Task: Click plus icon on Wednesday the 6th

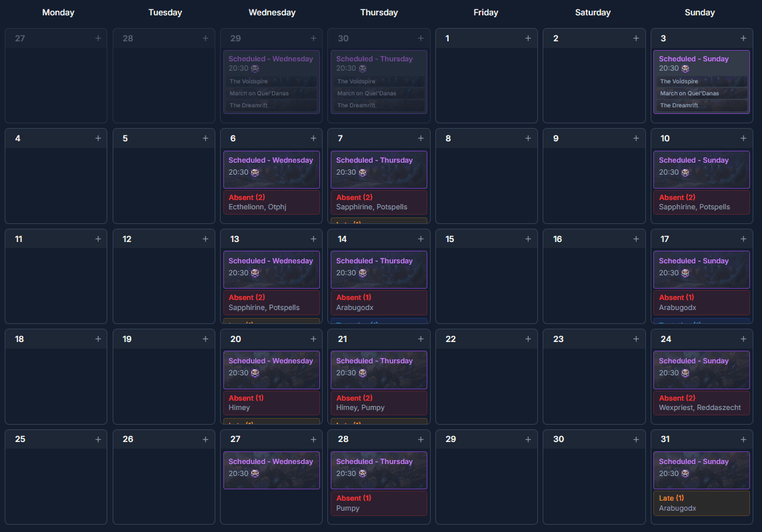Action: (x=313, y=139)
